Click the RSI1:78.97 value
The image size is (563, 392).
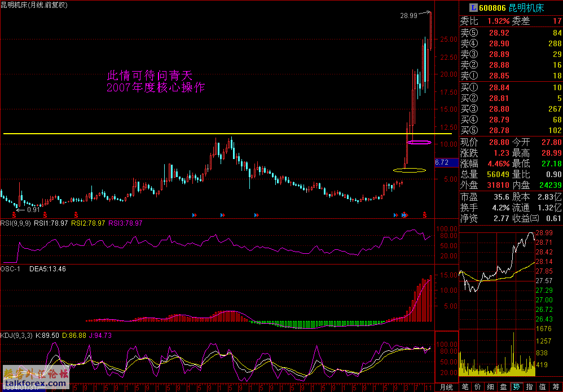pos(51,223)
